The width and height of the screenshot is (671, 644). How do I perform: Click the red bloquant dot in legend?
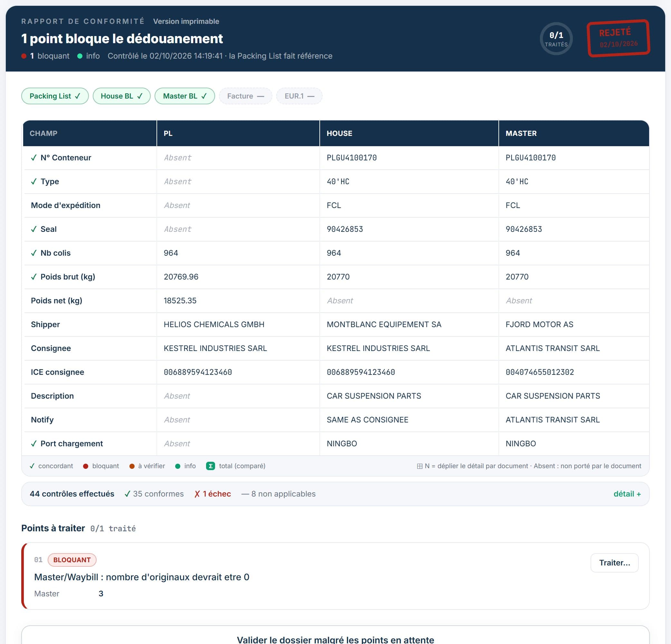[x=86, y=466]
